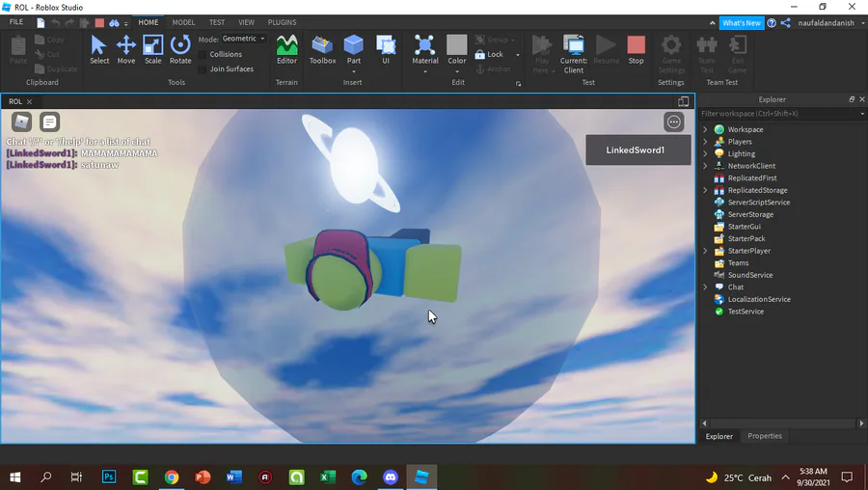This screenshot has height=490, width=868.
Task: Click the LinkedSword1 player list entry
Action: coord(638,150)
